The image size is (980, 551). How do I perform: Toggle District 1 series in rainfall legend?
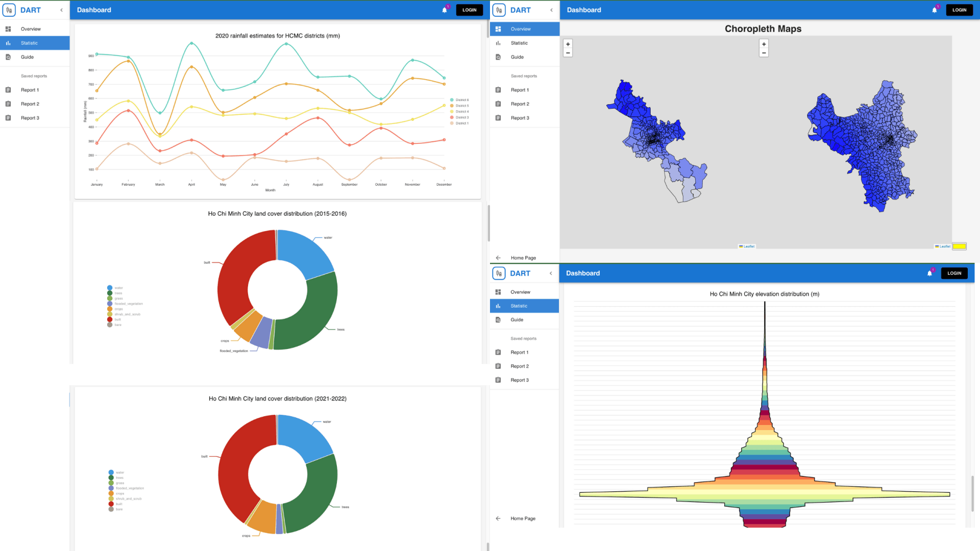click(x=459, y=123)
